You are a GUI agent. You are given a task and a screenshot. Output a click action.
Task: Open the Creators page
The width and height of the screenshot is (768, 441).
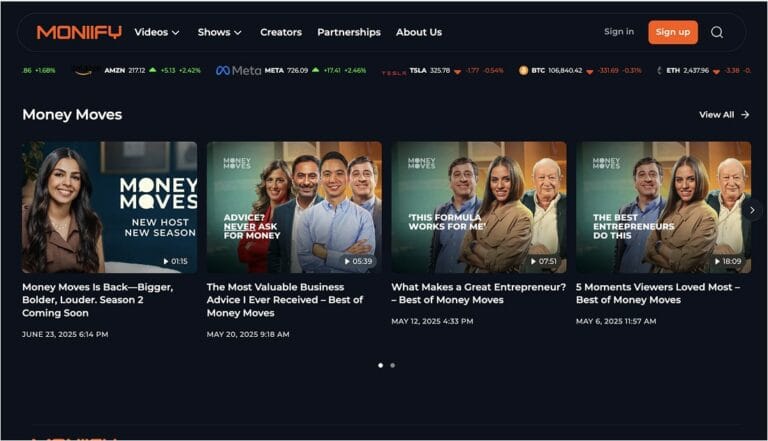point(281,32)
